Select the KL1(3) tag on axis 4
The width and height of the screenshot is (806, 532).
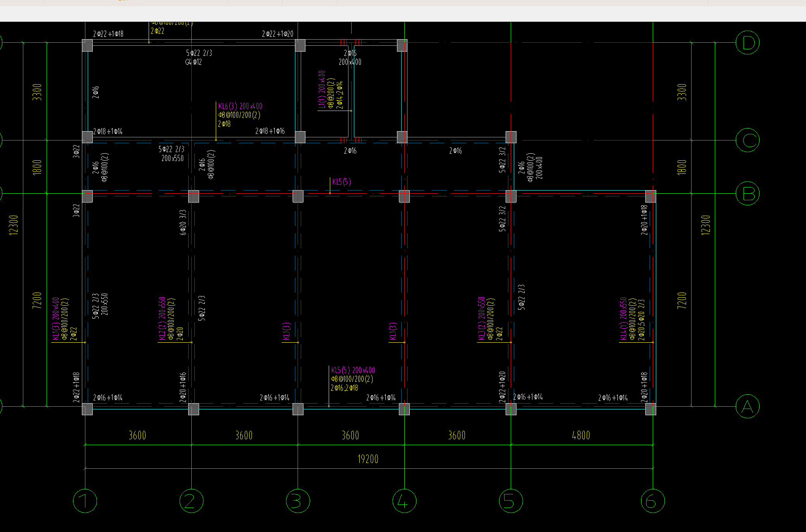click(393, 331)
